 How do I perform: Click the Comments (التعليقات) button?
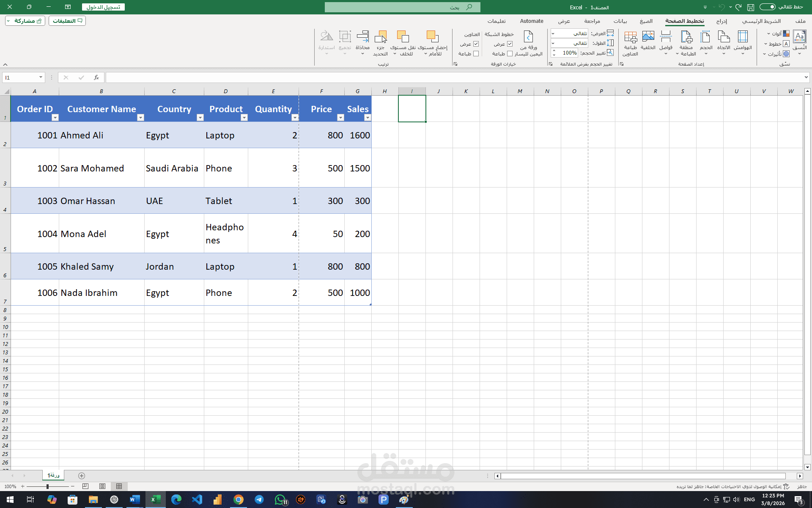pyautogui.click(x=67, y=21)
